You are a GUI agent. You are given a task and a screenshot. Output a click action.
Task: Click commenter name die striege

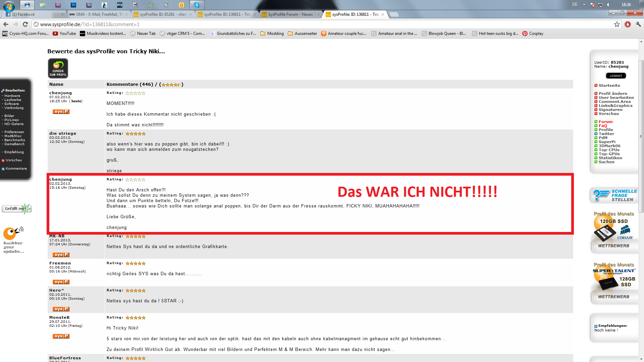tap(63, 133)
